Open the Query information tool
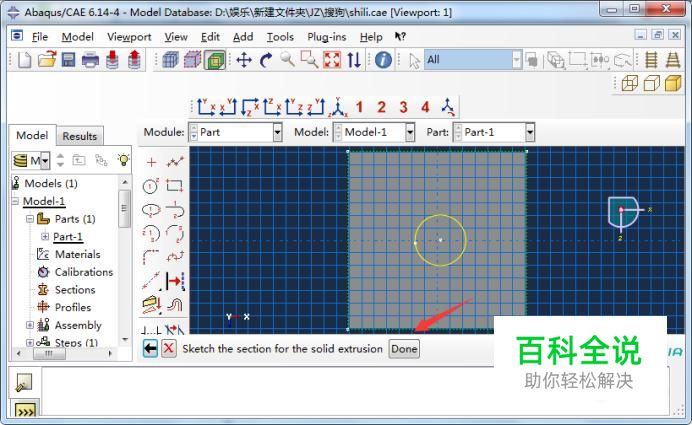The height and width of the screenshot is (425, 692). 383,60
